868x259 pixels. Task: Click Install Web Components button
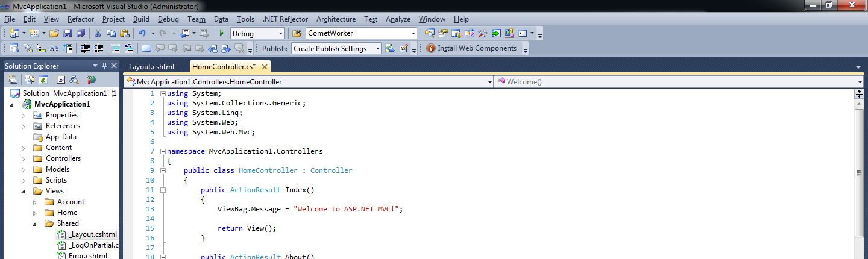point(471,48)
